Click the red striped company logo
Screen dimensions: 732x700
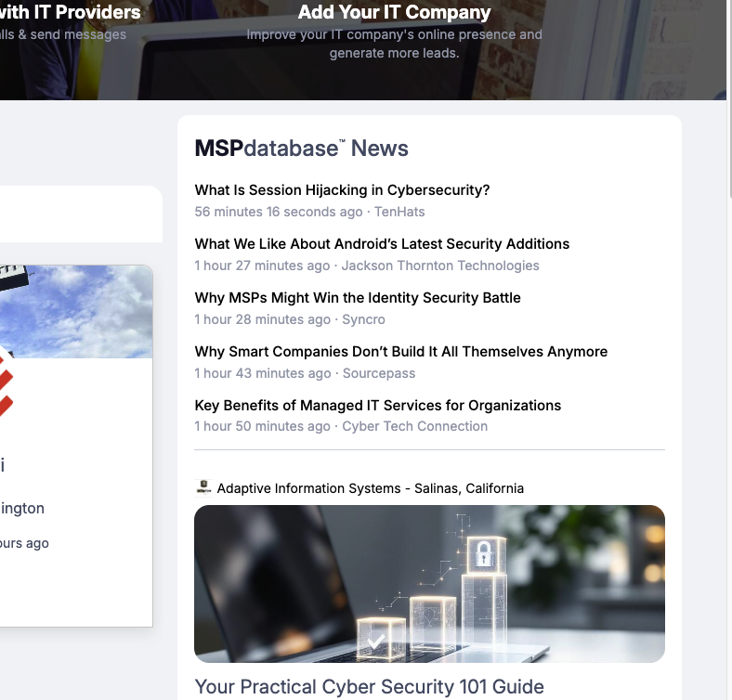6,387
